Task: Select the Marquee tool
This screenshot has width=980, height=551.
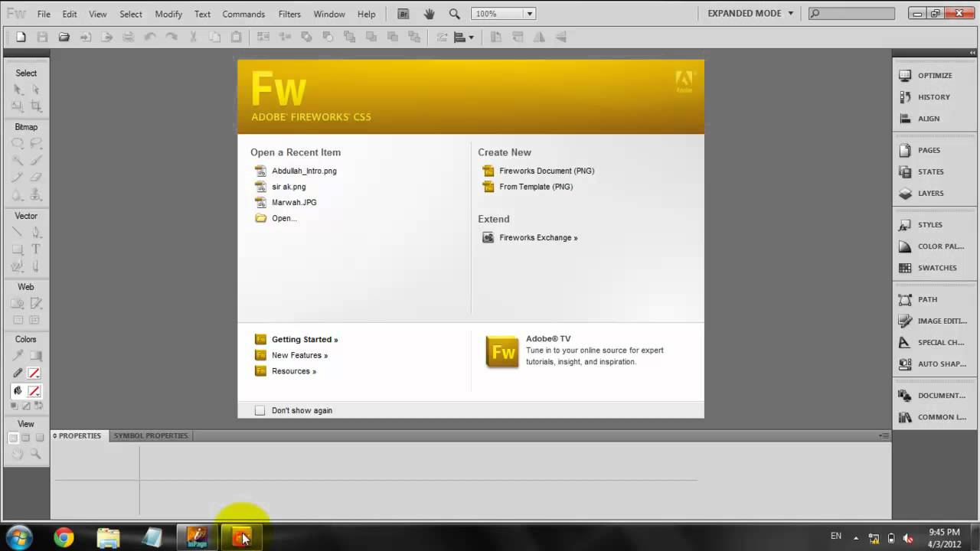Action: (x=18, y=143)
